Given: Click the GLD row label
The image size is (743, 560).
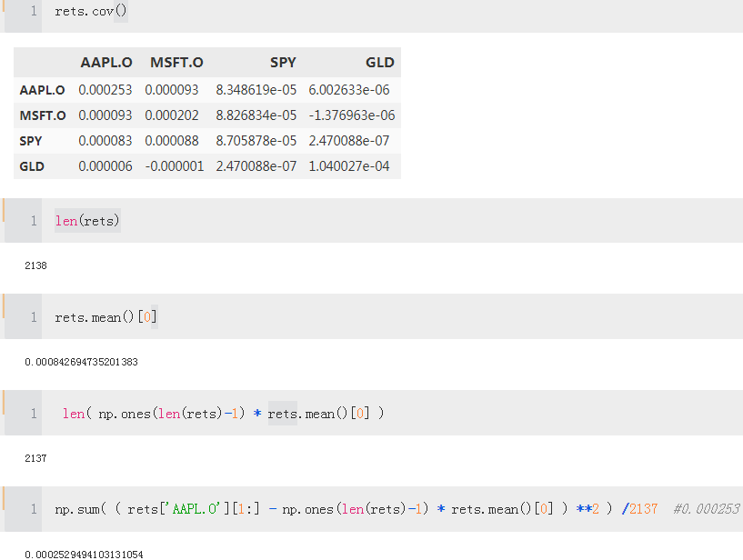Looking at the screenshot, I should pyautogui.click(x=32, y=166).
